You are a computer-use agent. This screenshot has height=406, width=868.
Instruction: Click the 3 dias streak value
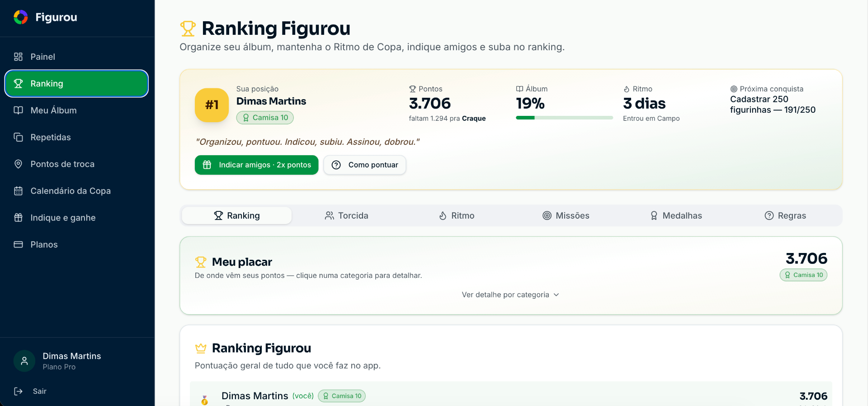[644, 104]
